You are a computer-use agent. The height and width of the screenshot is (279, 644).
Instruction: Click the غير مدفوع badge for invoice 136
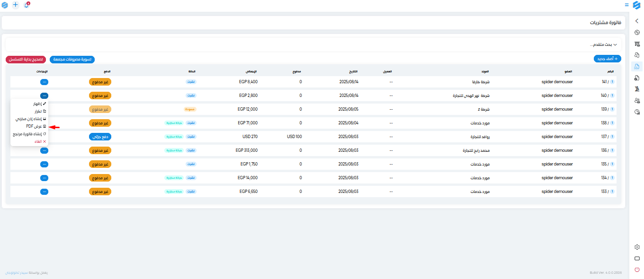[100, 150]
